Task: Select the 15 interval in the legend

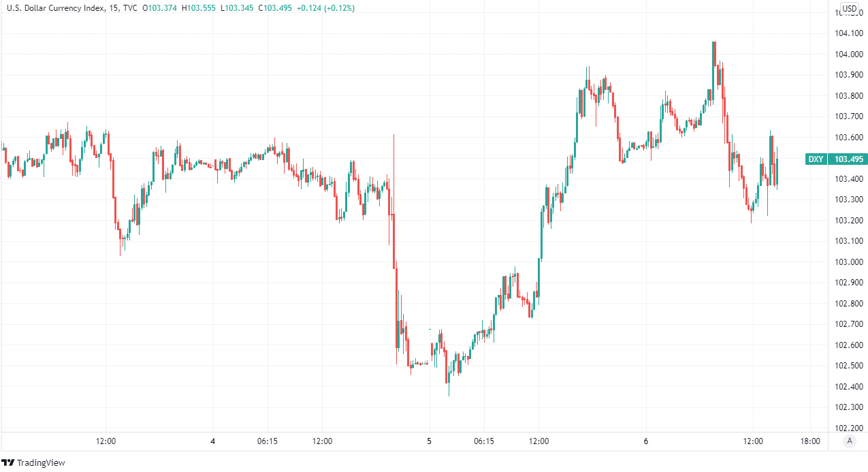Action: click(112, 8)
